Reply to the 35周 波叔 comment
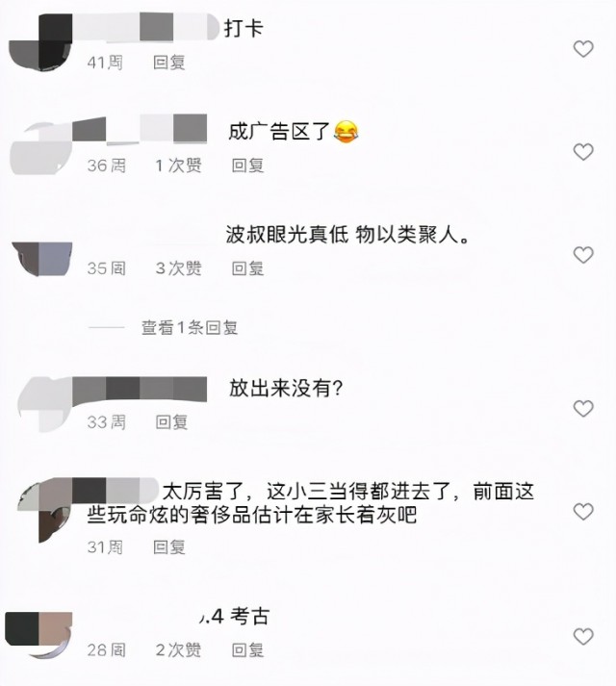 pos(247,268)
